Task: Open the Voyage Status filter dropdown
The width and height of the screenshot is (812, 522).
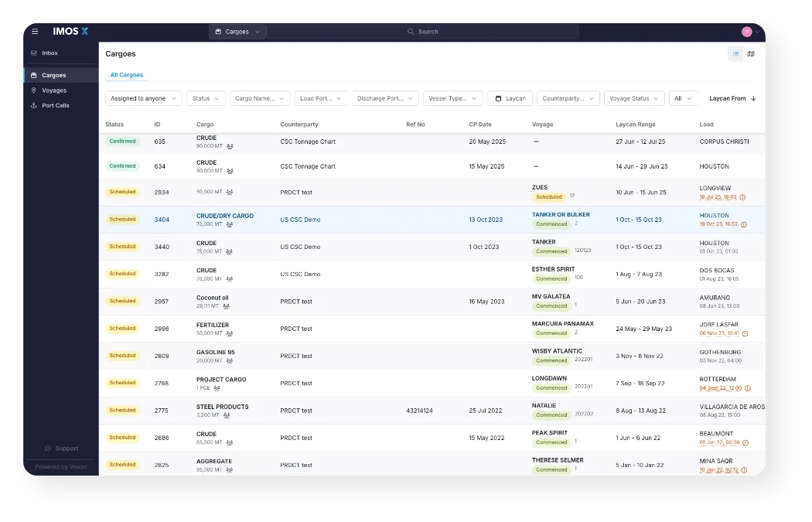Action: tap(634, 99)
